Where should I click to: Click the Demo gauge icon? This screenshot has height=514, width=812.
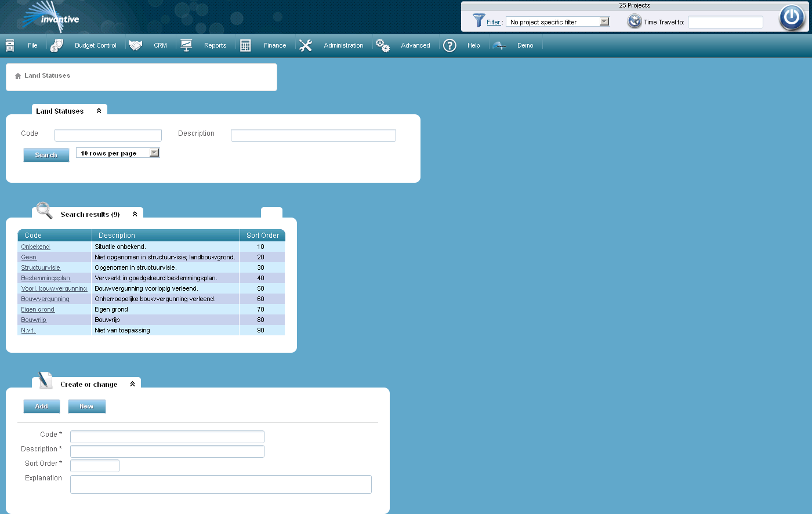[499, 45]
